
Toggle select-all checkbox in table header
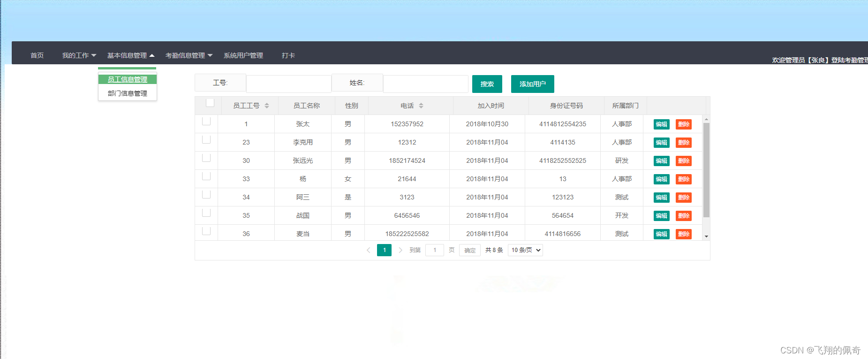210,103
